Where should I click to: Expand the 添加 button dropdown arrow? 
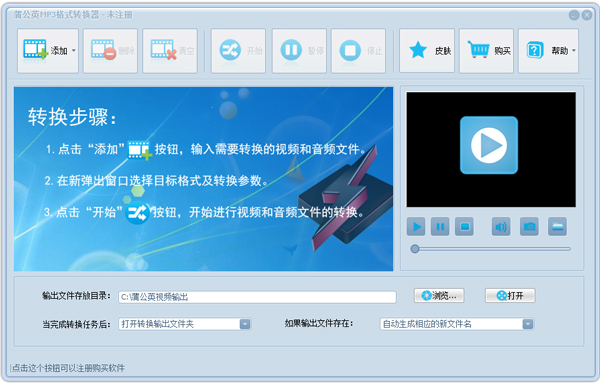click(x=74, y=51)
